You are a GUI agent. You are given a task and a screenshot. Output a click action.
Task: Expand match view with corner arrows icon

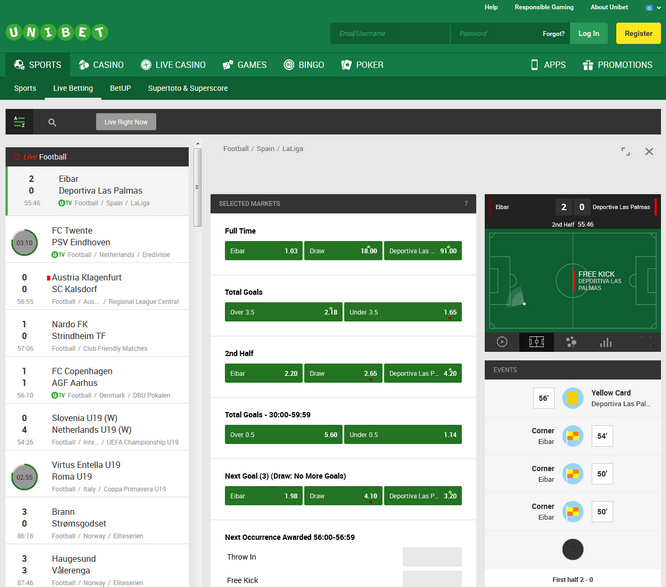625,151
